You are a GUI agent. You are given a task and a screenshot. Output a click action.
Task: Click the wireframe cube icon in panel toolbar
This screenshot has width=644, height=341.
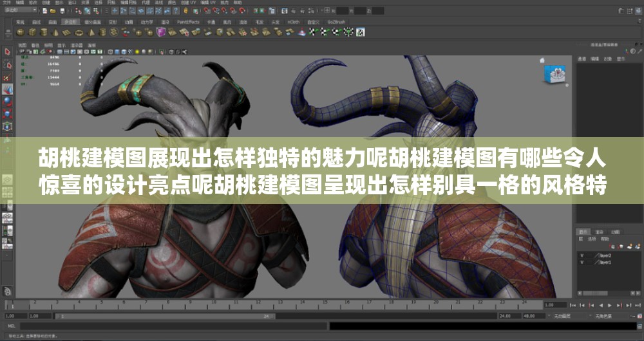point(111,51)
